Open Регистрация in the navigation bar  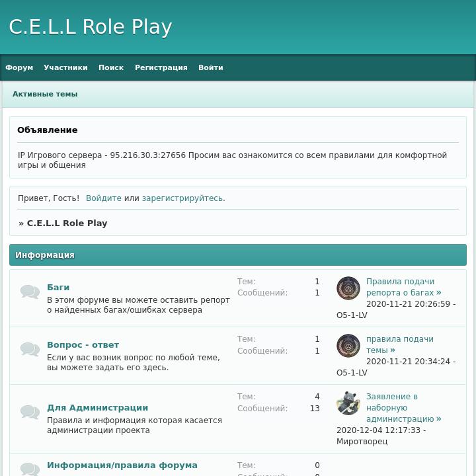tap(161, 67)
